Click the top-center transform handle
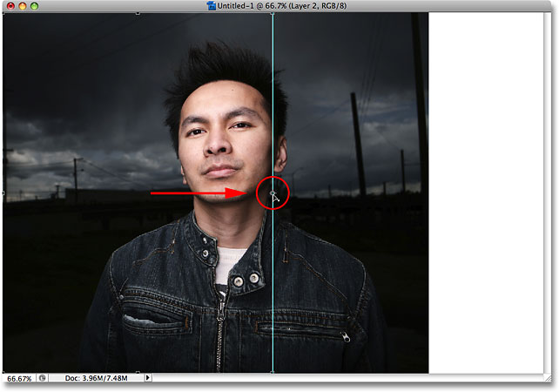The width and height of the screenshot is (559, 392). coord(138,13)
